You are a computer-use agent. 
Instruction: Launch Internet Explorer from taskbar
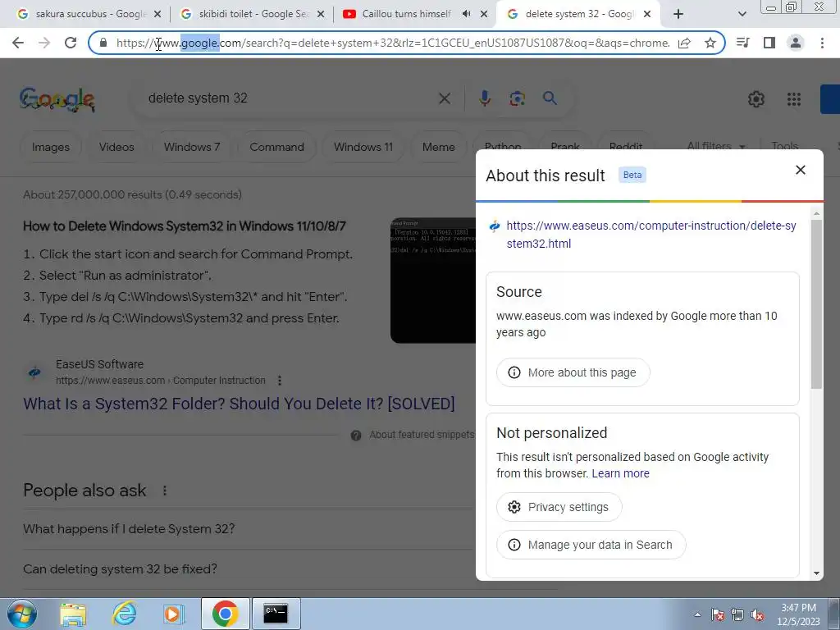tap(124, 614)
